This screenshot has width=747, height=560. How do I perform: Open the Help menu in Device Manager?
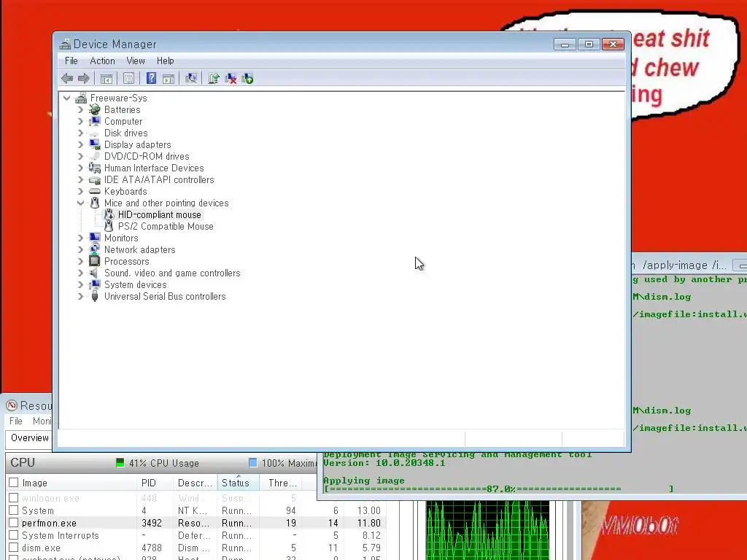coord(166,61)
